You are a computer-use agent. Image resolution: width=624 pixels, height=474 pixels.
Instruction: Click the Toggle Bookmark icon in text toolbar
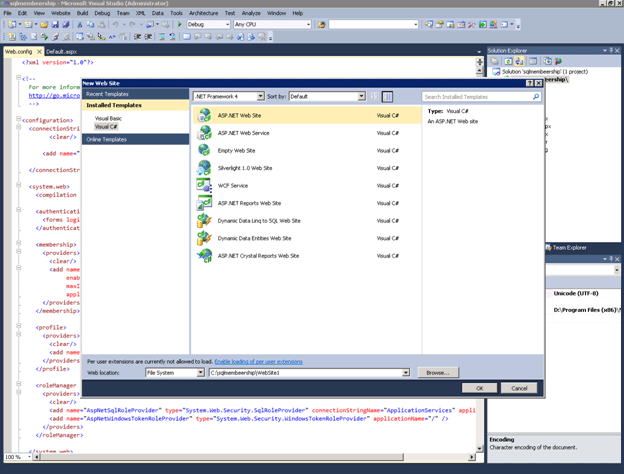point(186,37)
